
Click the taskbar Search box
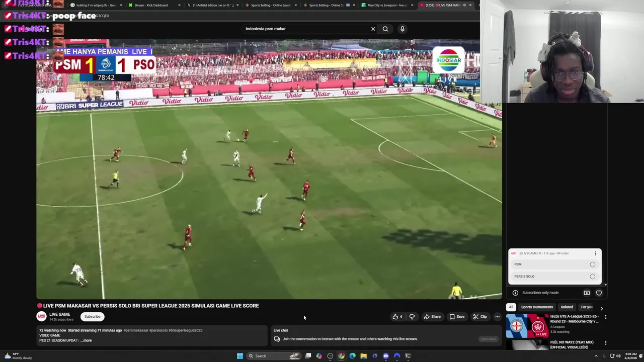[275, 356]
